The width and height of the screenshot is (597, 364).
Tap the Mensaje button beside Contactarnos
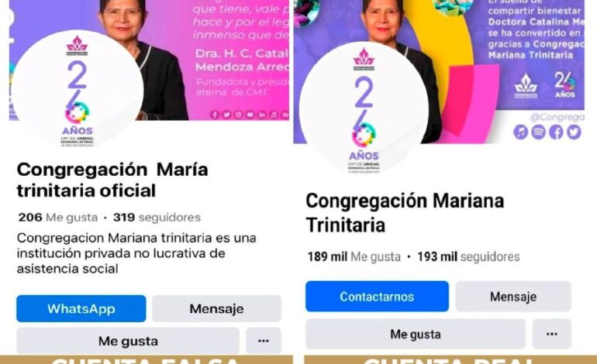coord(513,297)
